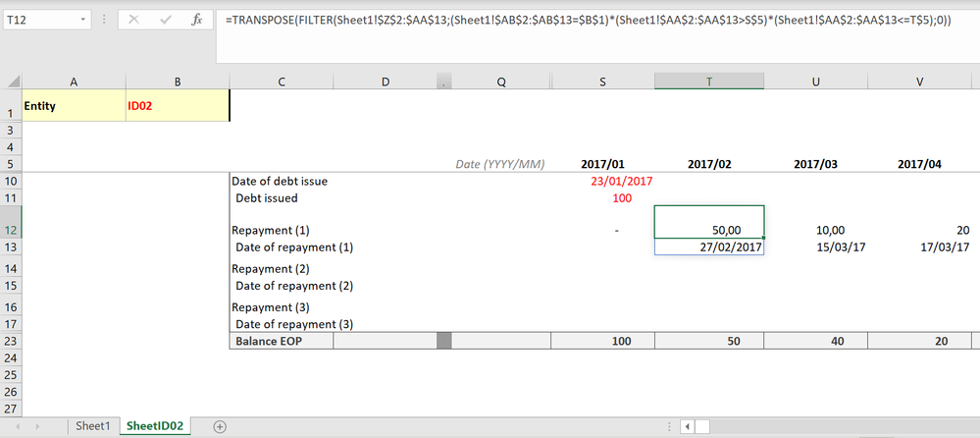Select the red 100 debt issued cell
Screen dimensions: 980x438
pyautogui.click(x=602, y=198)
